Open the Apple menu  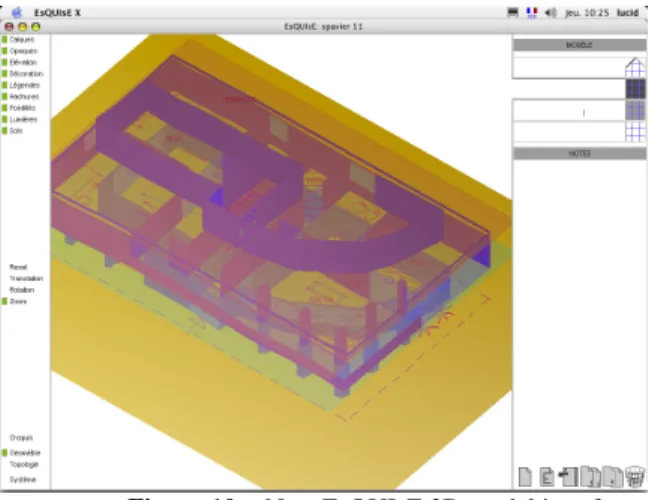point(16,13)
